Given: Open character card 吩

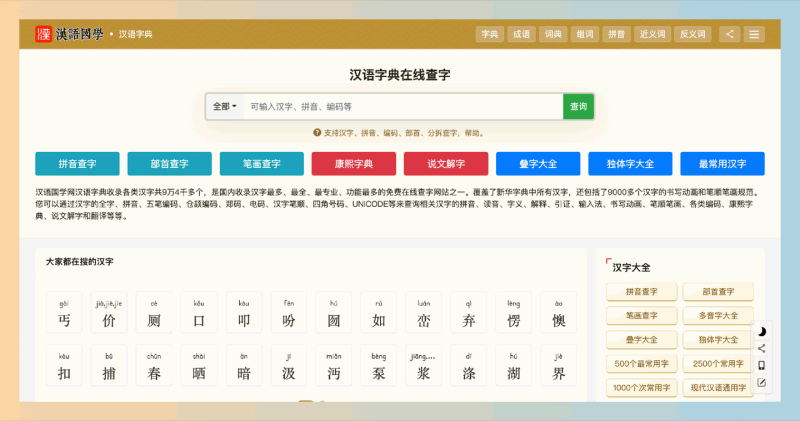Looking at the screenshot, I should 289,312.
